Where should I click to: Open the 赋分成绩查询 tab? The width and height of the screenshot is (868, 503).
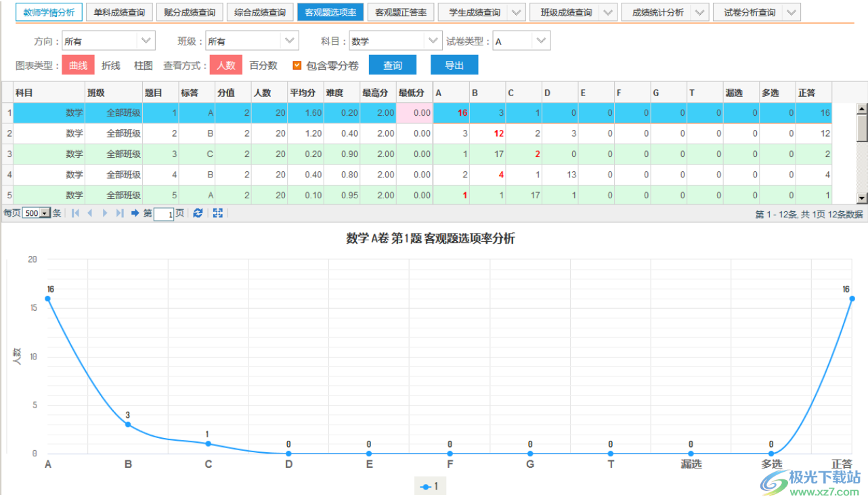click(x=190, y=12)
